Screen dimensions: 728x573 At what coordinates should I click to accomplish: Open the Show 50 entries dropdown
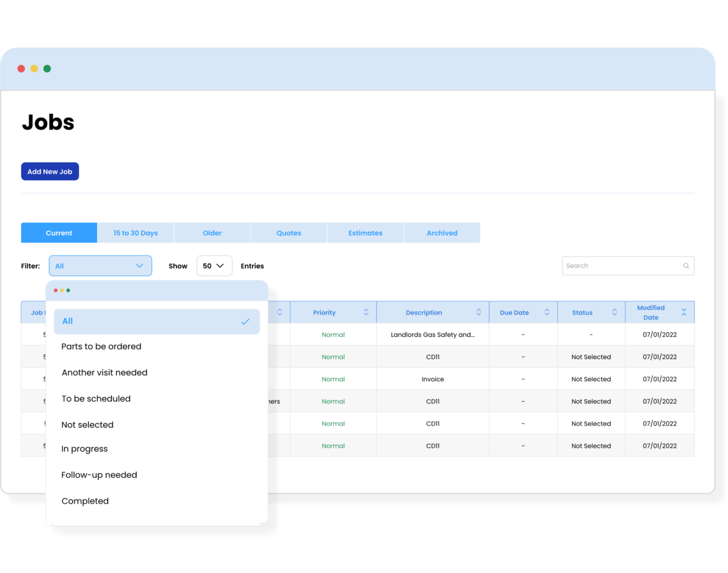(214, 266)
